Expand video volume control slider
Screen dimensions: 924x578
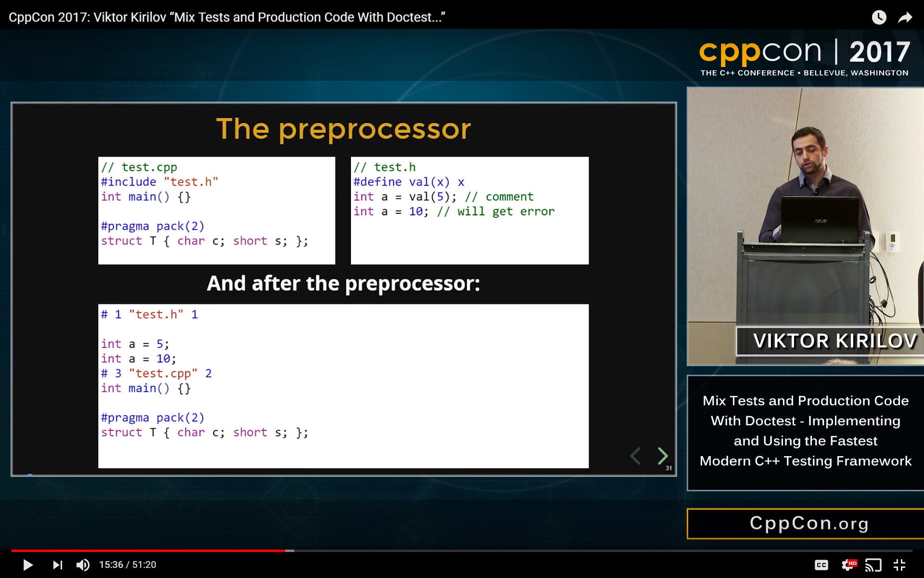(82, 564)
